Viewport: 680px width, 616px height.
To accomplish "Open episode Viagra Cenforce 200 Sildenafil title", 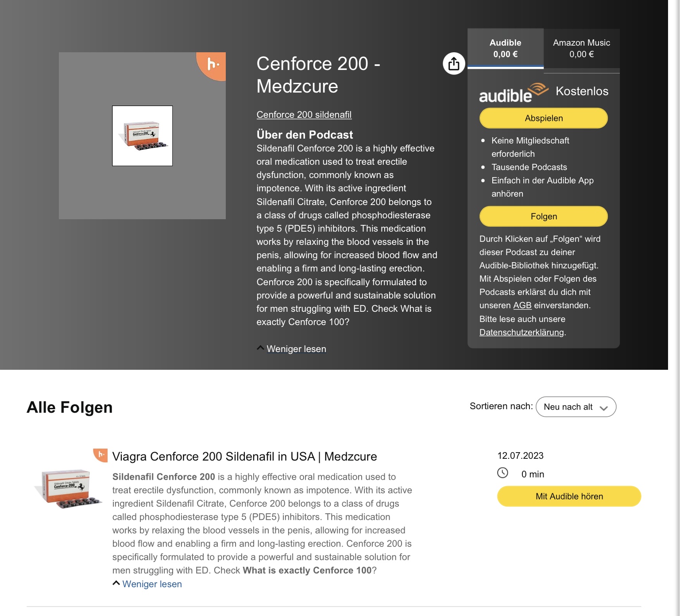I will [244, 457].
